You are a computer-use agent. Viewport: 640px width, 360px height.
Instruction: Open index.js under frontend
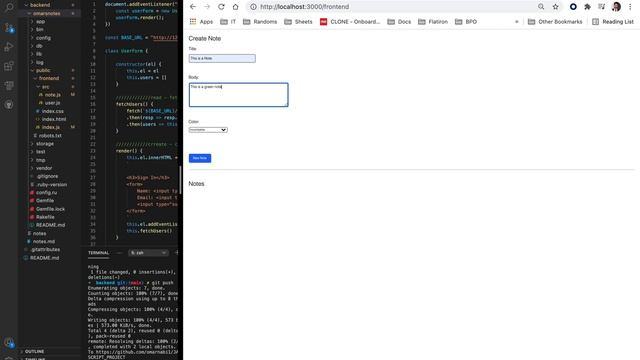coord(48,127)
